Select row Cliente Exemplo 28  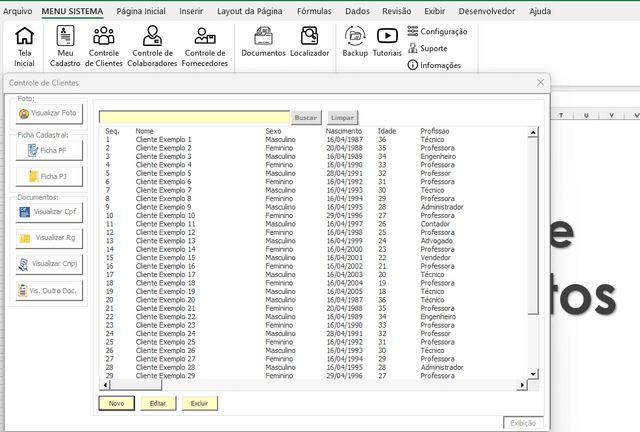[313, 367]
